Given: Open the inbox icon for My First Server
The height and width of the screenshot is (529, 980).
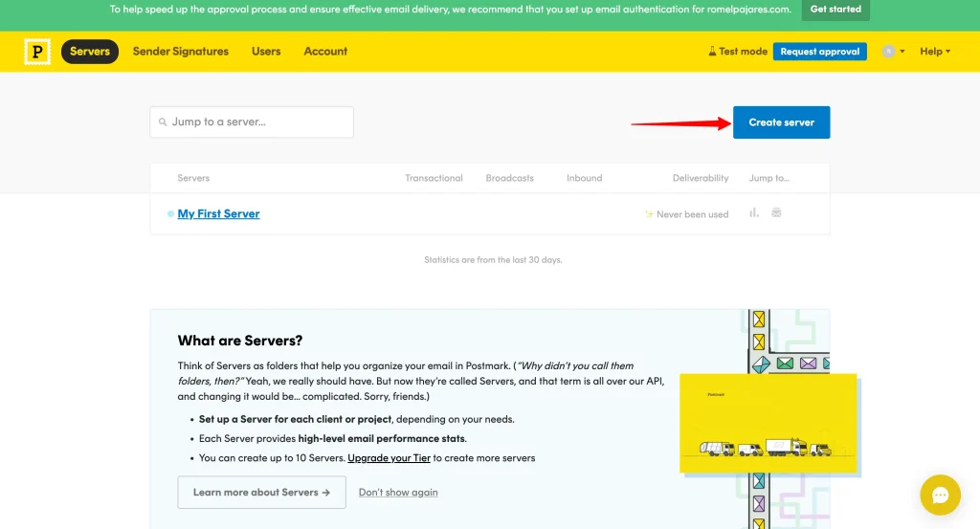Looking at the screenshot, I should 776,212.
